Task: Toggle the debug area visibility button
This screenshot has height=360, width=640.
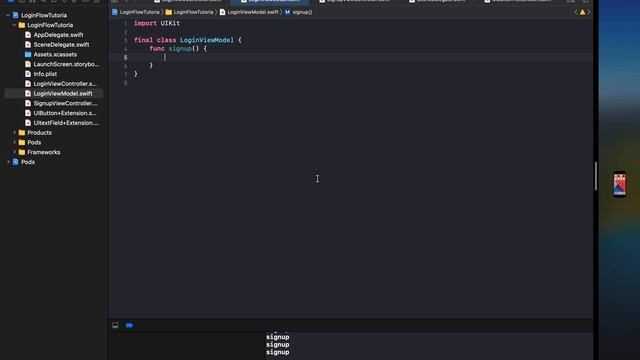Action: point(115,325)
